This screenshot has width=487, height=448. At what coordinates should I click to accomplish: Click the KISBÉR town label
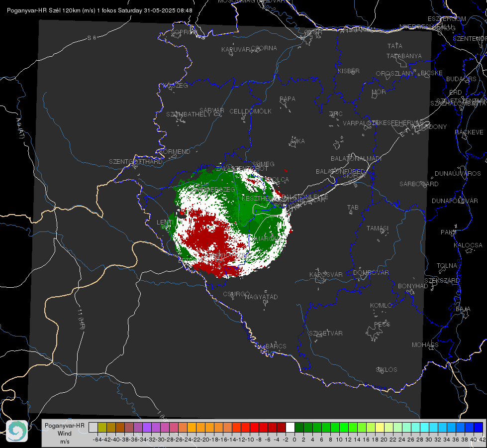(x=349, y=71)
